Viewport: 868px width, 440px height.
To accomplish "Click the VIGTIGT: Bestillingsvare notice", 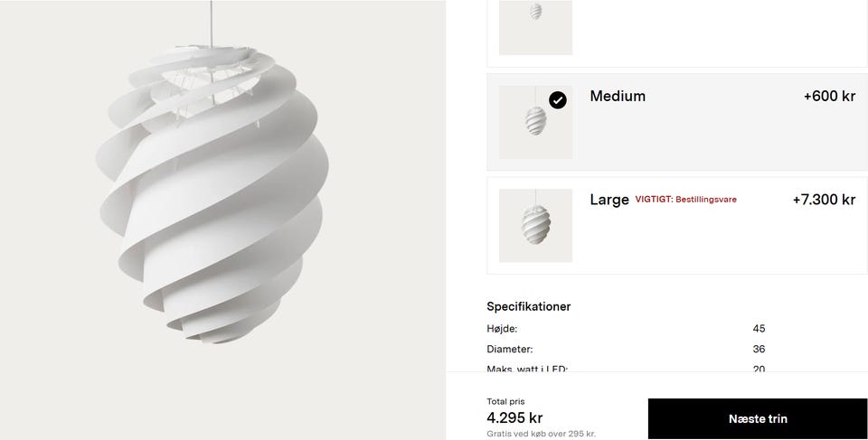I will coord(686,200).
